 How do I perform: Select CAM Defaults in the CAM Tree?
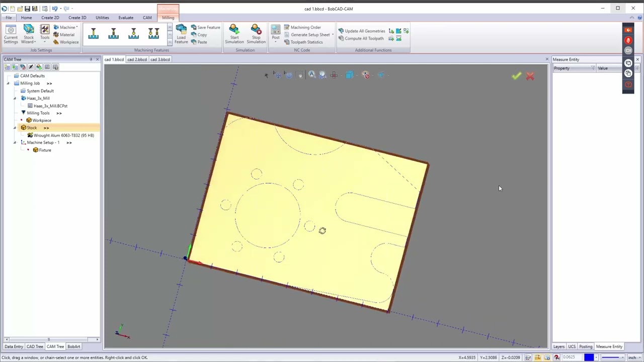point(29,76)
